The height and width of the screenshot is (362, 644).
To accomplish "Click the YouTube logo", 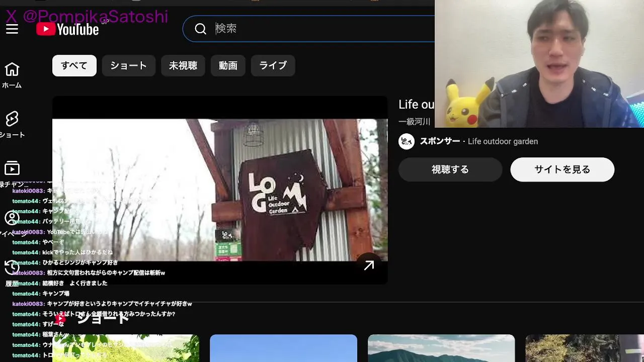I will click(67, 29).
